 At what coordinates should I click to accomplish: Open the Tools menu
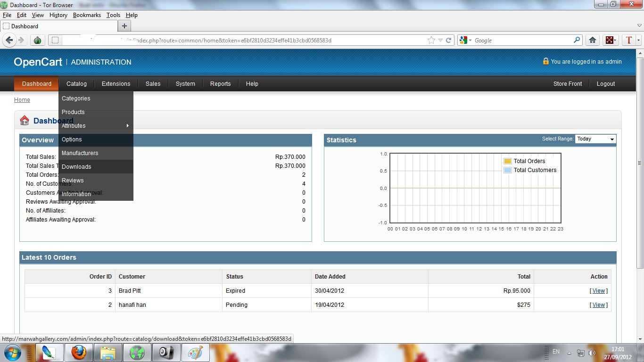(x=113, y=15)
